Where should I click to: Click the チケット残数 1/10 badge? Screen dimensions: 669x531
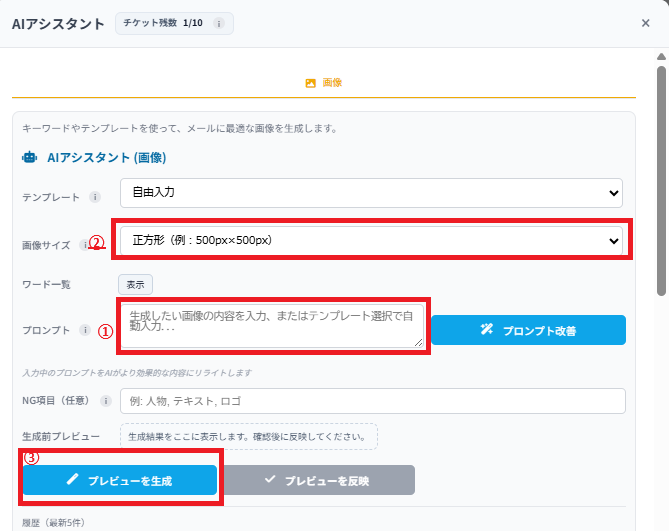click(x=174, y=23)
